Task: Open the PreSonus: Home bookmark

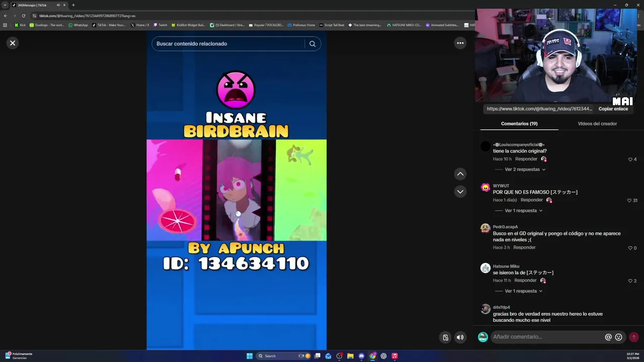Action: coord(301,25)
